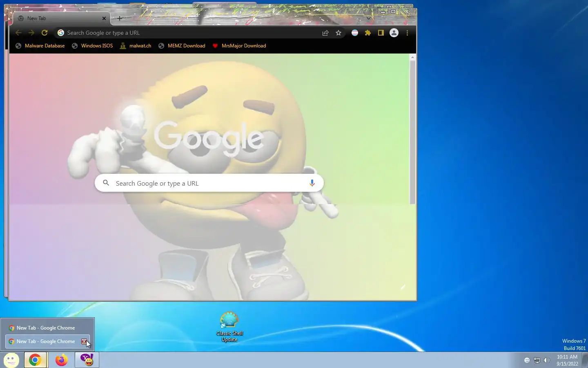This screenshot has width=588, height=368.
Task: Expand the tab search chevron
Action: pos(368,18)
